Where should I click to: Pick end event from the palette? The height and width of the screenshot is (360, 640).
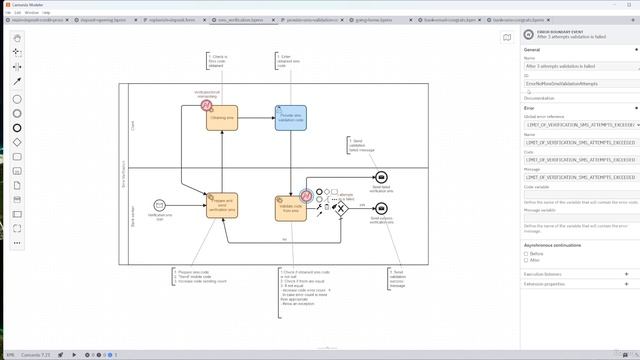tap(17, 128)
